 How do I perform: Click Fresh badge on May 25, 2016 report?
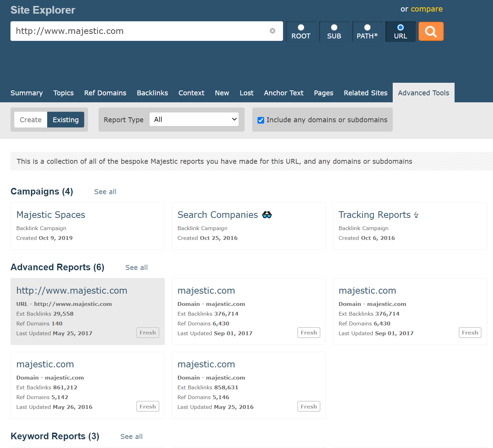point(309,406)
